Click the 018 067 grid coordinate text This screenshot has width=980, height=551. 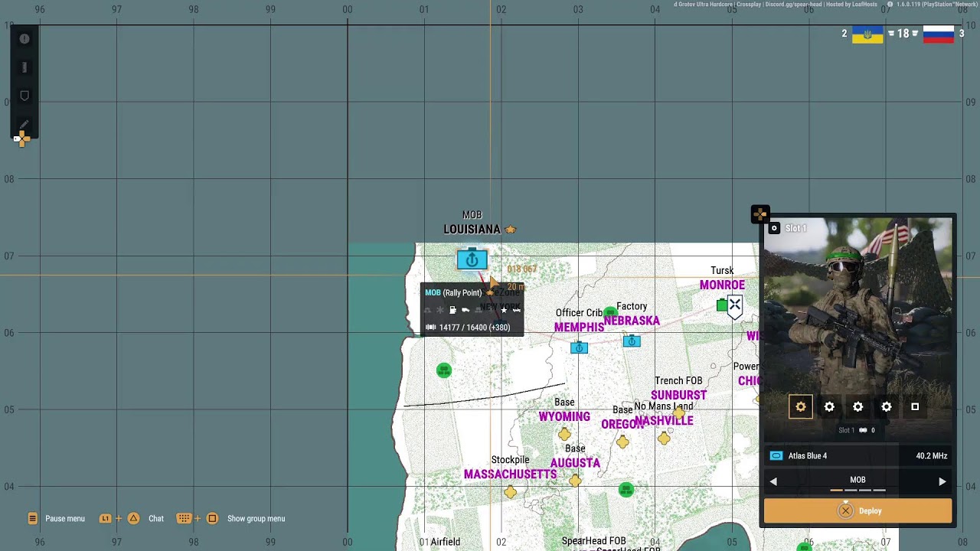[522, 269]
